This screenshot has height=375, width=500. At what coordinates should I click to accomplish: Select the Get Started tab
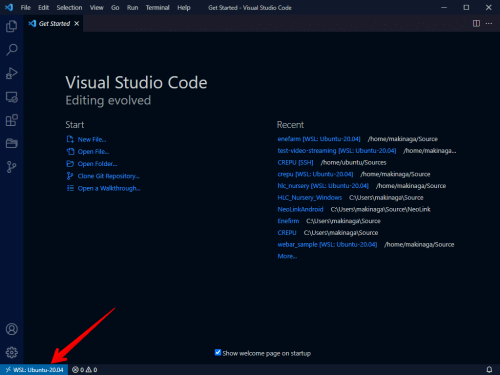[53, 23]
